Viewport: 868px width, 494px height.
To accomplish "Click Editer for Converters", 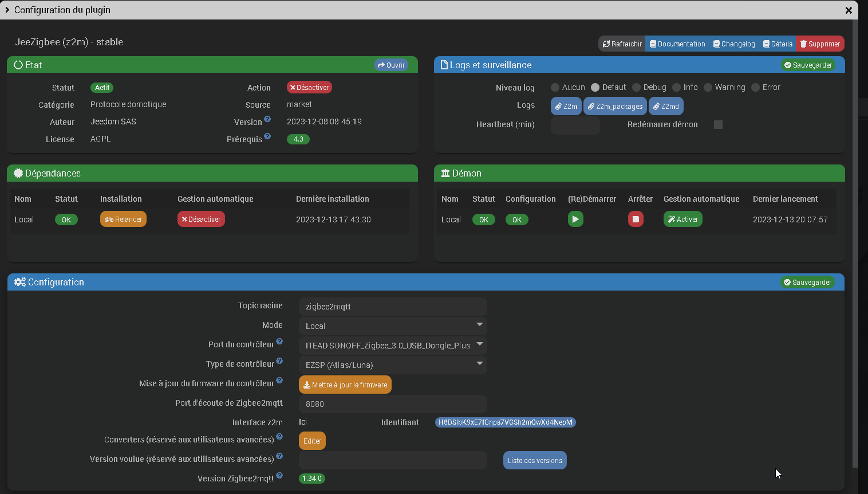I will [x=312, y=441].
